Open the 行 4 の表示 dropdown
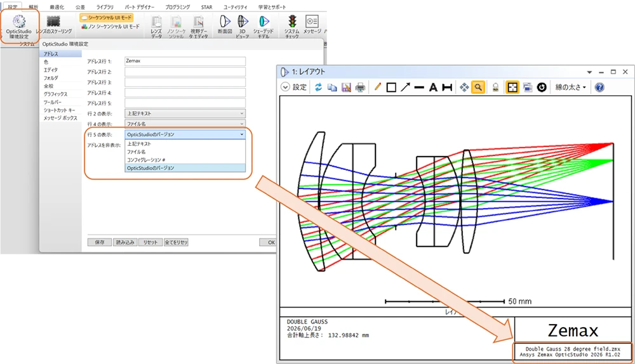 [185, 124]
